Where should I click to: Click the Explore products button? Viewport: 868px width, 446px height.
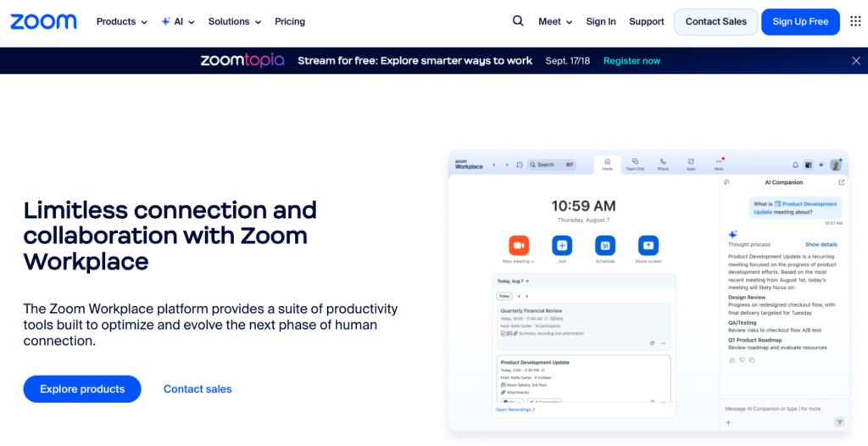(x=82, y=388)
